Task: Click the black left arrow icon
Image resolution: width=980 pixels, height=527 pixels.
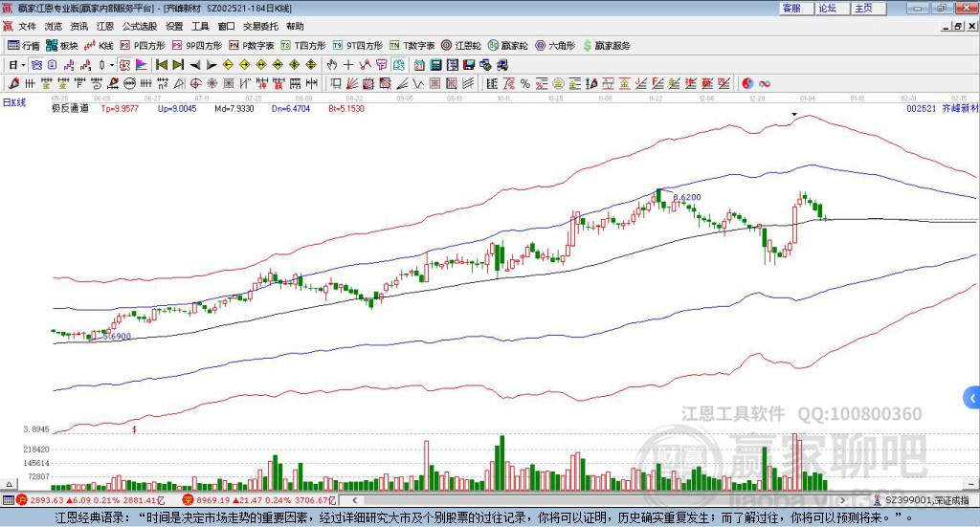Action: click(195, 65)
